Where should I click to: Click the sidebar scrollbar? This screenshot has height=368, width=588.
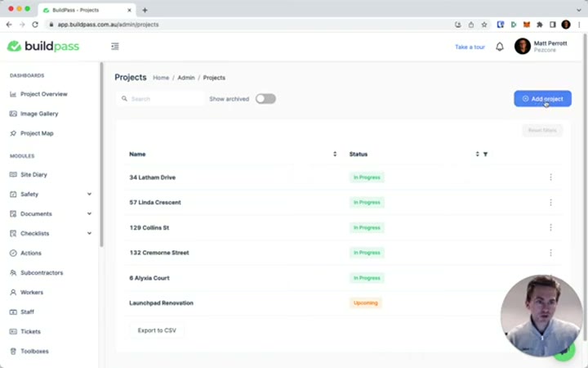click(x=101, y=155)
